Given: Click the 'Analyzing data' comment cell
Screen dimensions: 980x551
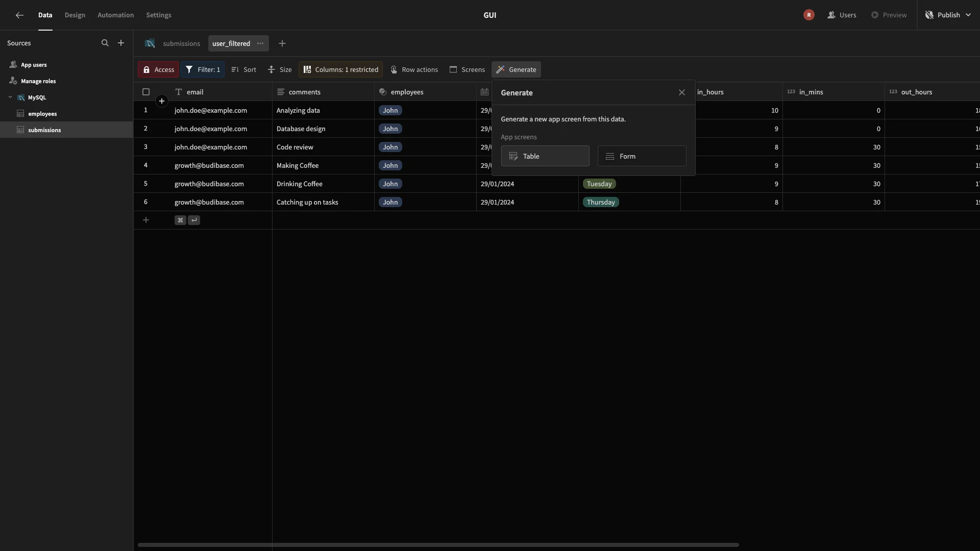Looking at the screenshot, I should [323, 111].
